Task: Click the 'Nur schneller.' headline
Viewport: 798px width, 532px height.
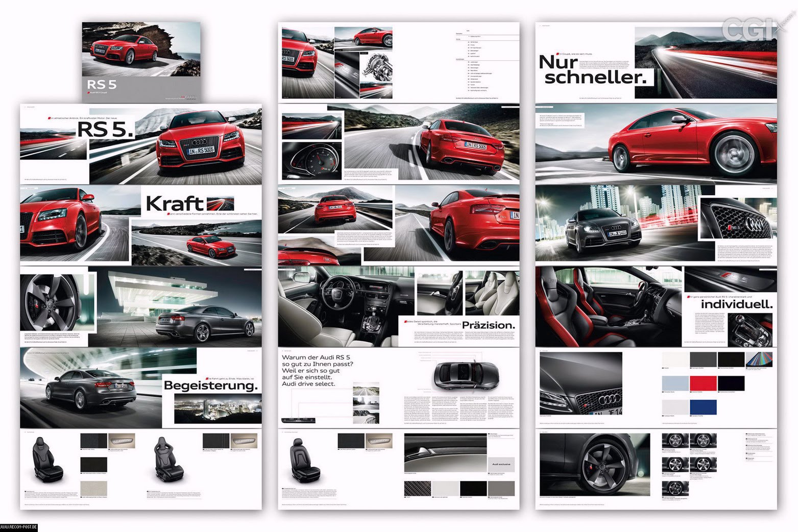Action: [593, 69]
